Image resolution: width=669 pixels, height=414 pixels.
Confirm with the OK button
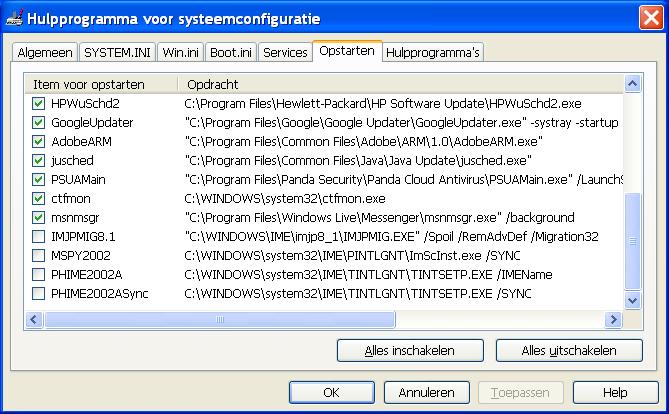point(331,393)
